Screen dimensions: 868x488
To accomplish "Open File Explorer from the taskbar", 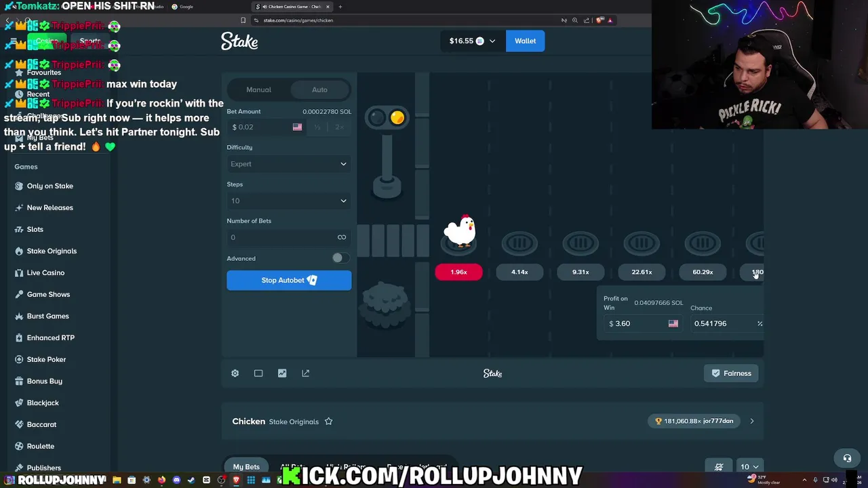I will (x=117, y=480).
